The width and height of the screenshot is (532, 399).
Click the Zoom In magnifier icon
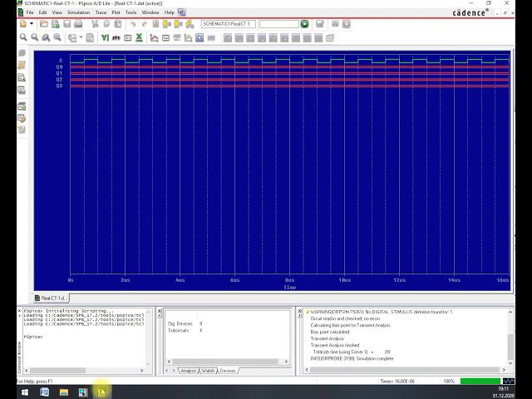[22, 37]
